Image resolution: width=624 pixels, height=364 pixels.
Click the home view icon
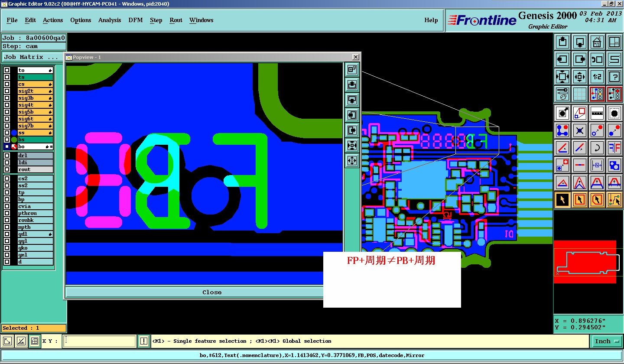point(597,42)
